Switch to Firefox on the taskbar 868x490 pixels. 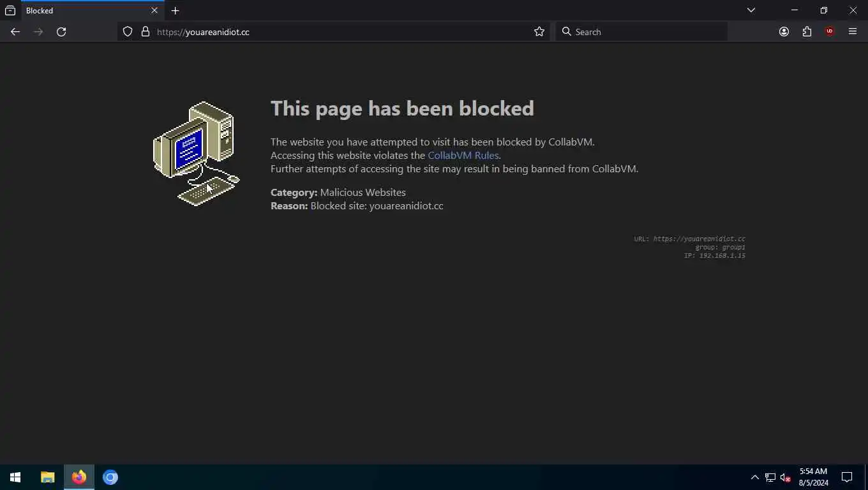pos(79,477)
